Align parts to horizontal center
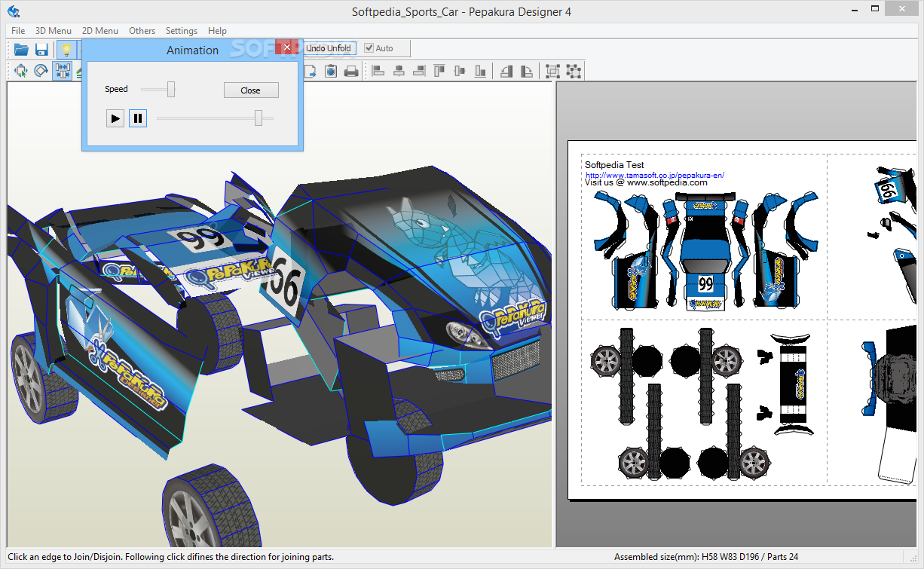924x569 pixels. (x=399, y=71)
